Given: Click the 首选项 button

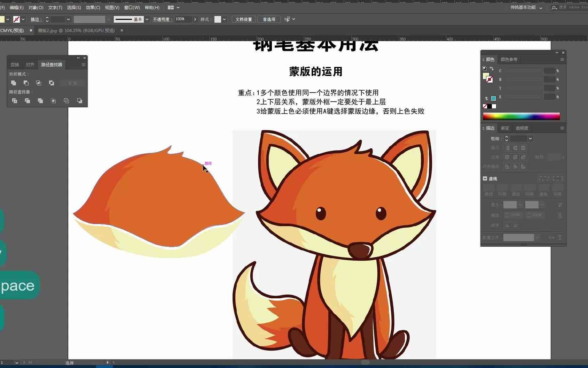Looking at the screenshot, I should coord(269,19).
